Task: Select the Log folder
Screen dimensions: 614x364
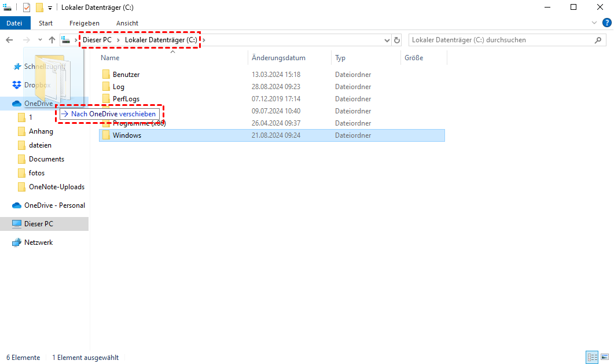Action: click(x=118, y=86)
